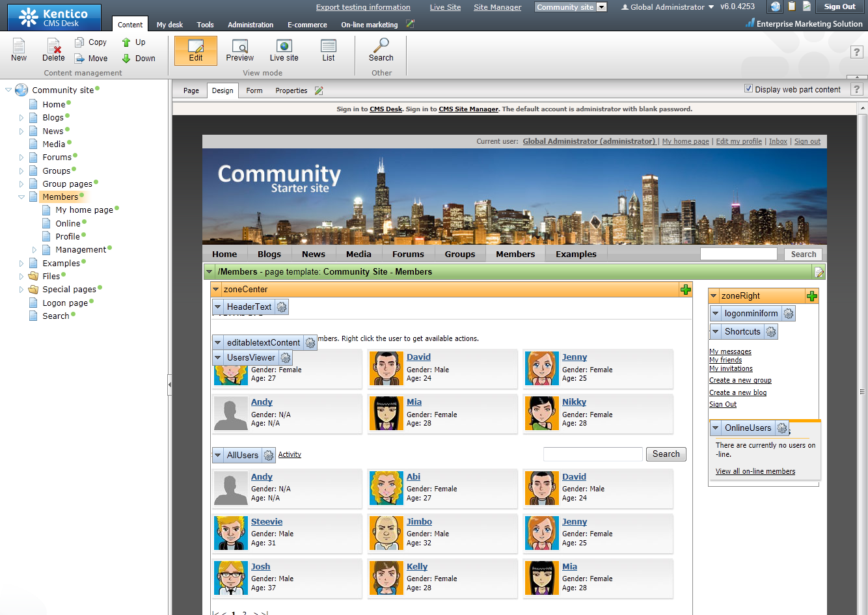Toggle Display web part content checkbox
The image size is (868, 615).
[x=748, y=89]
